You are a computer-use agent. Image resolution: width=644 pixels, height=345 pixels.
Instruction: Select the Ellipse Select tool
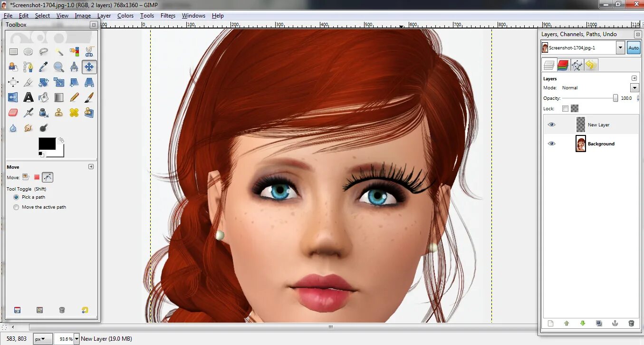(29, 52)
